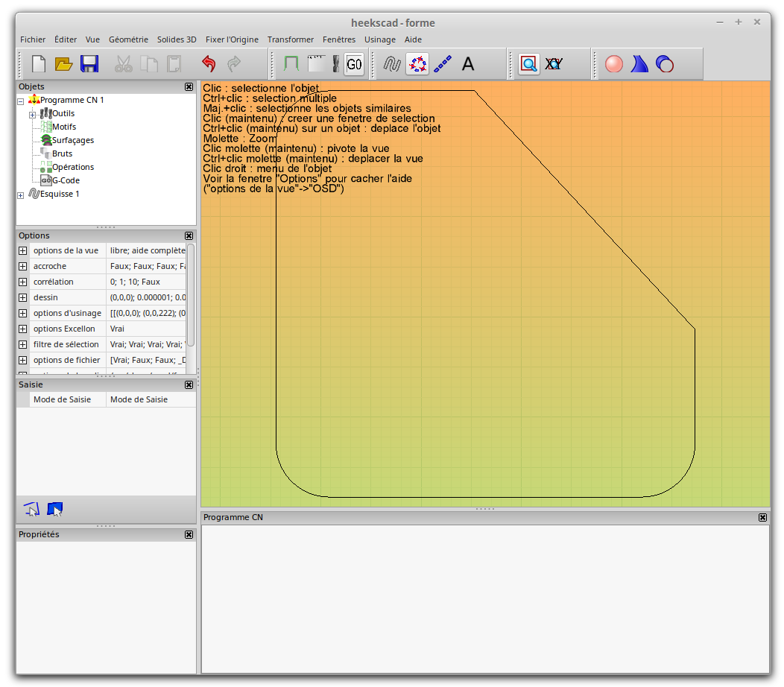Click the green profile operation icon
The height and width of the screenshot is (687, 784).
[x=291, y=64]
